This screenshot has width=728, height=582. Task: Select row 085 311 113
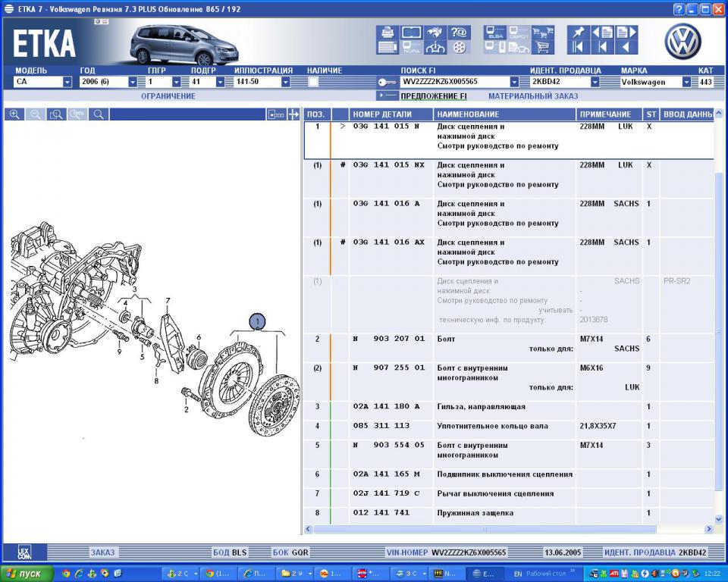[x=508, y=430]
